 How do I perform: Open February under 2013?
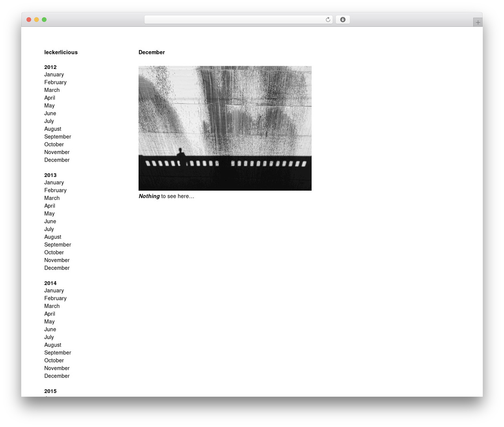pyautogui.click(x=56, y=190)
